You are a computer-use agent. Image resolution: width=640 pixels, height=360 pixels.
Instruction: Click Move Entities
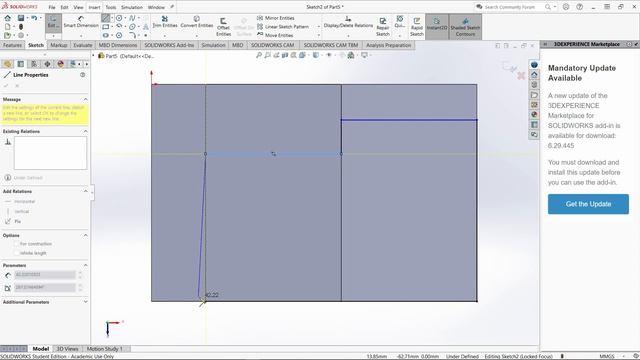pyautogui.click(x=275, y=35)
